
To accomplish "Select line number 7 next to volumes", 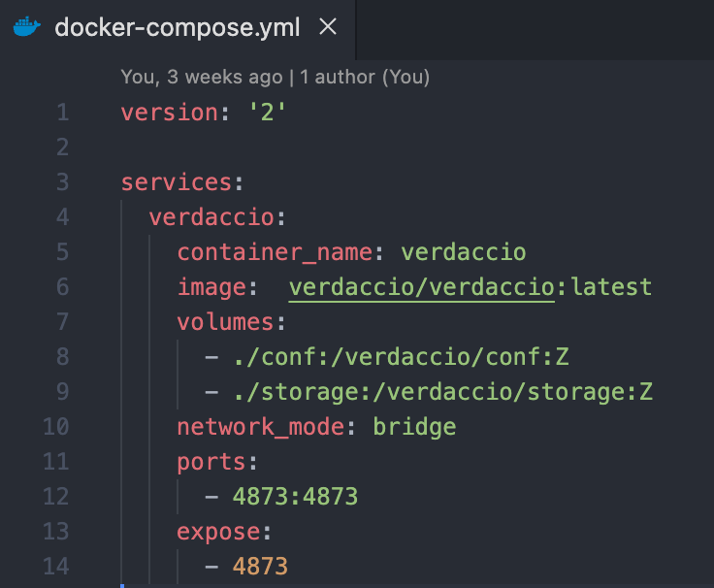I will coord(62,322).
